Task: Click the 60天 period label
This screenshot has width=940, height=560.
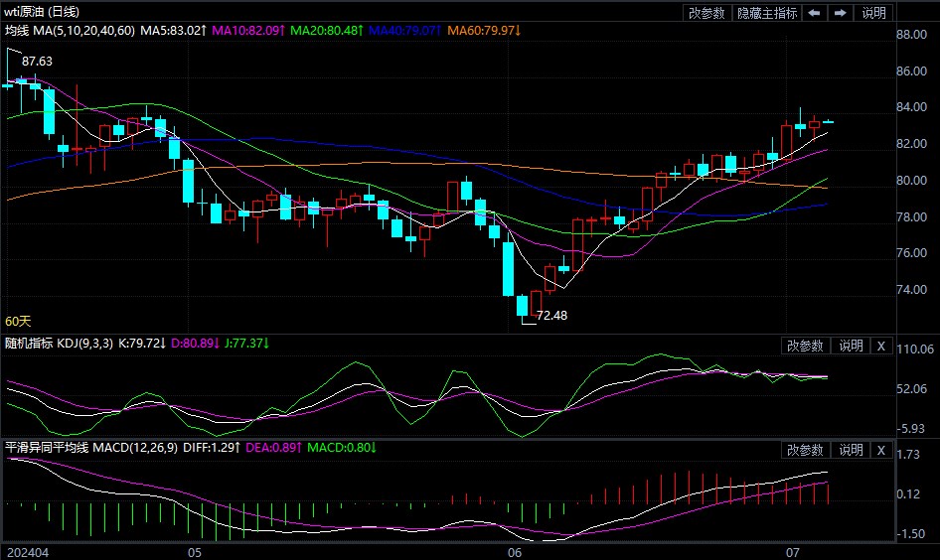Action: click(x=19, y=322)
